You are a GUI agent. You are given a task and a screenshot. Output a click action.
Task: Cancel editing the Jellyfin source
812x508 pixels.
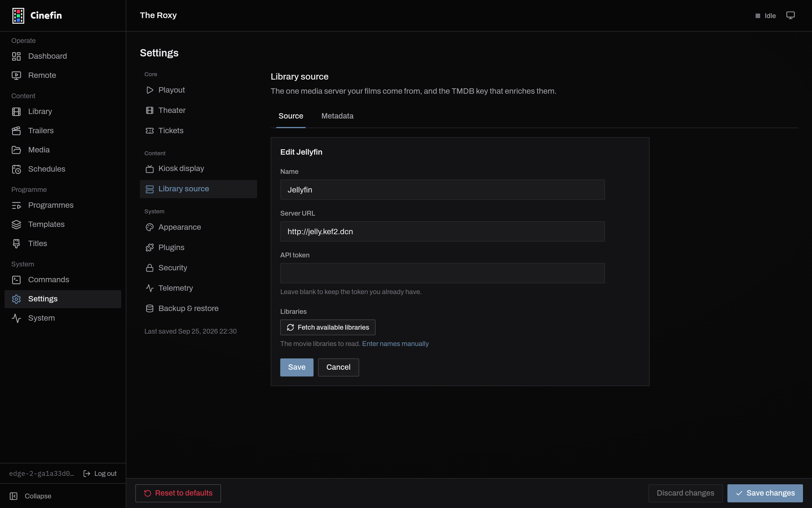338,367
